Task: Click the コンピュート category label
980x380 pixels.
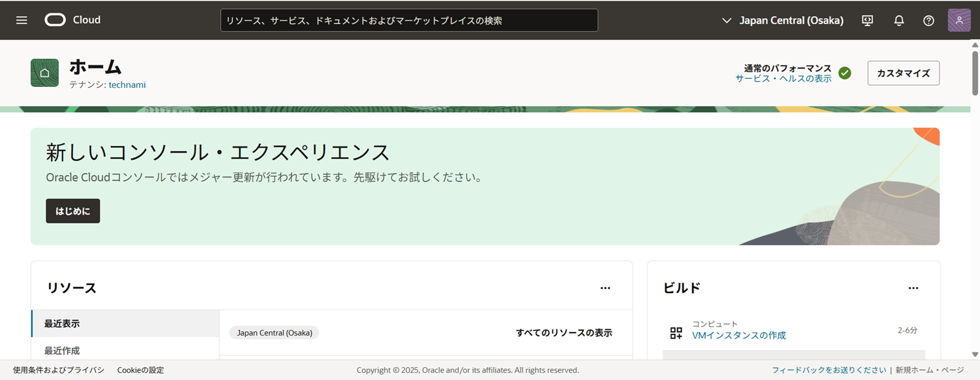Action: (715, 324)
